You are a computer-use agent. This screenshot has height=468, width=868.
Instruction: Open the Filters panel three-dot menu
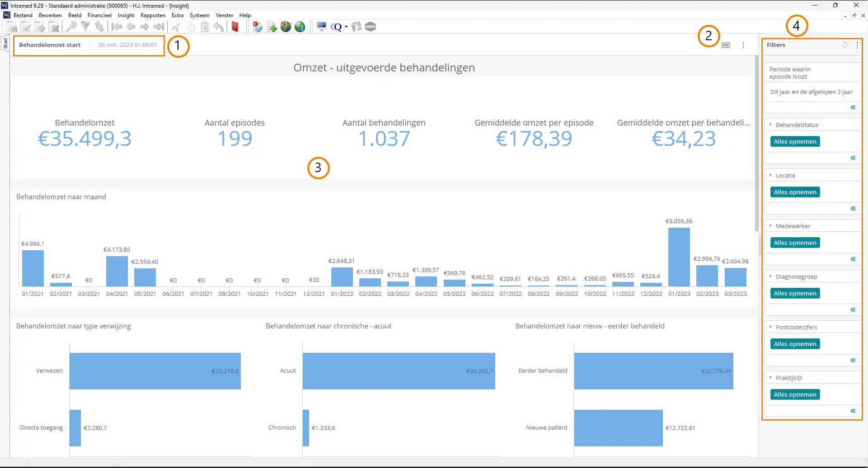click(857, 45)
